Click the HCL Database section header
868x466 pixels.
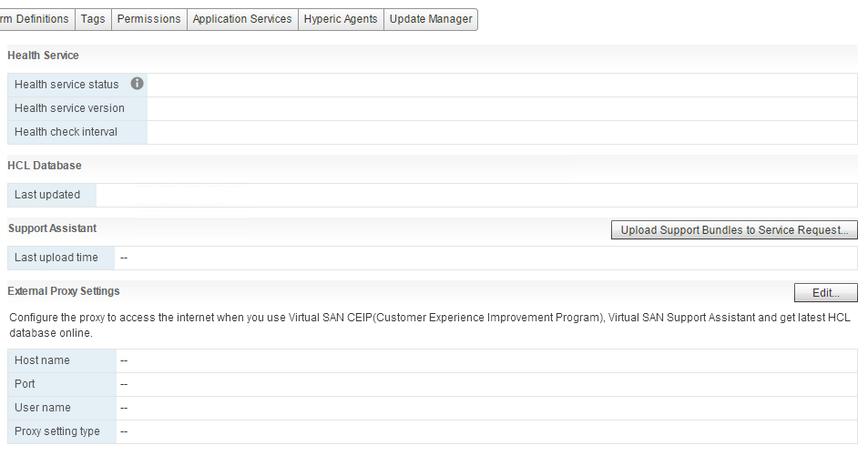[45, 166]
